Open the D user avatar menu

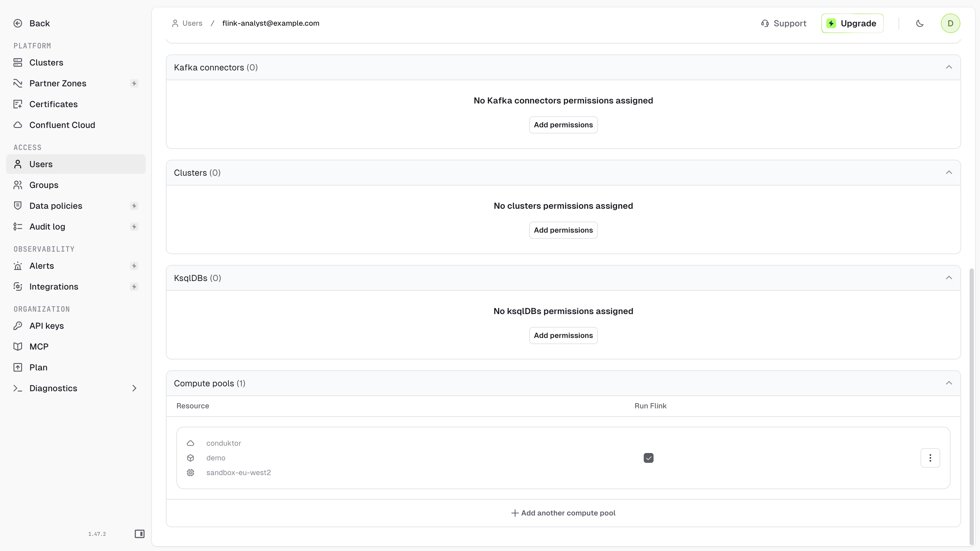click(950, 23)
